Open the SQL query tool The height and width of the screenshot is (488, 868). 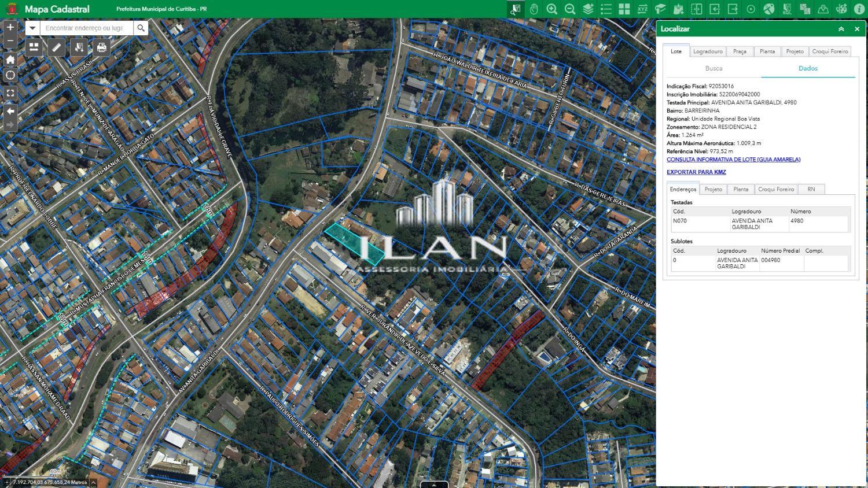tap(787, 9)
